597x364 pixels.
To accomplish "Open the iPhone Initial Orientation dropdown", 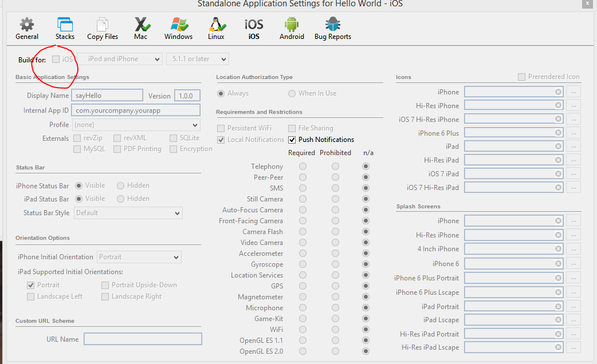I will click(139, 257).
